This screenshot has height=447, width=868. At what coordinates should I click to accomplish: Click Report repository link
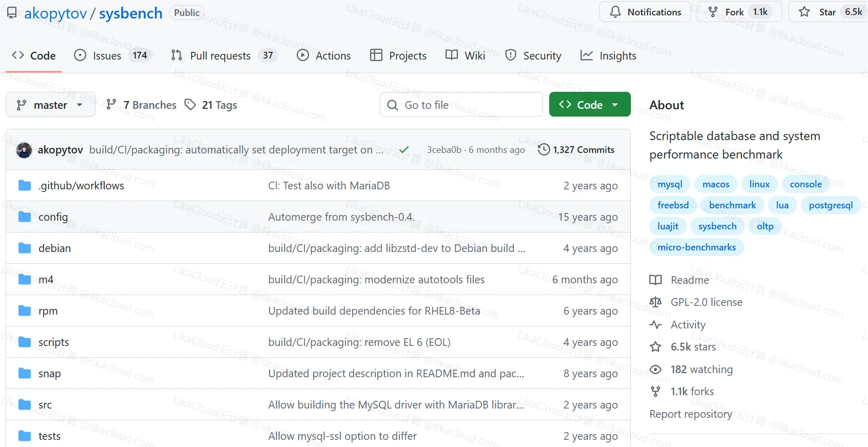pyautogui.click(x=690, y=414)
